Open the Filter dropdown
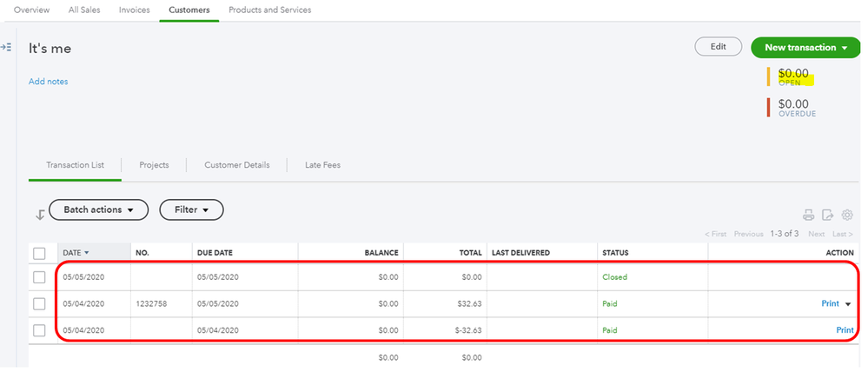Image resolution: width=868 pixels, height=372 pixels. click(x=191, y=210)
